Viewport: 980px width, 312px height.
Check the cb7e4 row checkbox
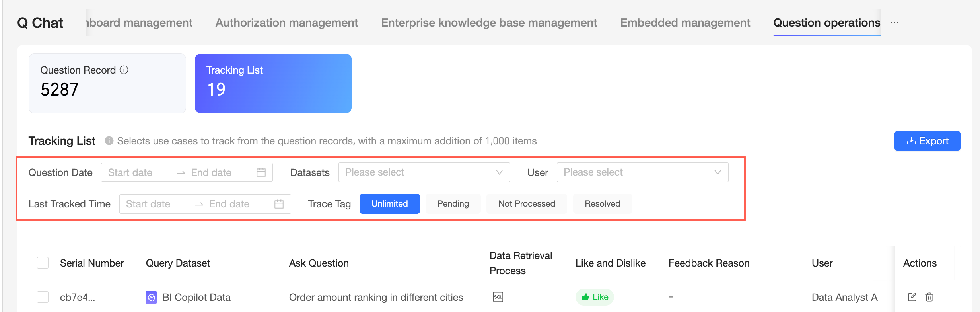coord(43,297)
